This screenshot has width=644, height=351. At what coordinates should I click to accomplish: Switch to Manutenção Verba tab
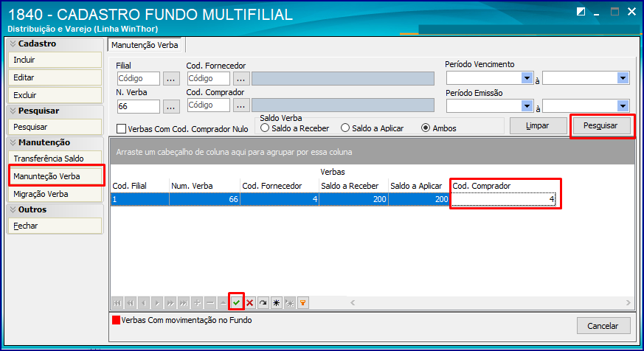click(x=145, y=45)
